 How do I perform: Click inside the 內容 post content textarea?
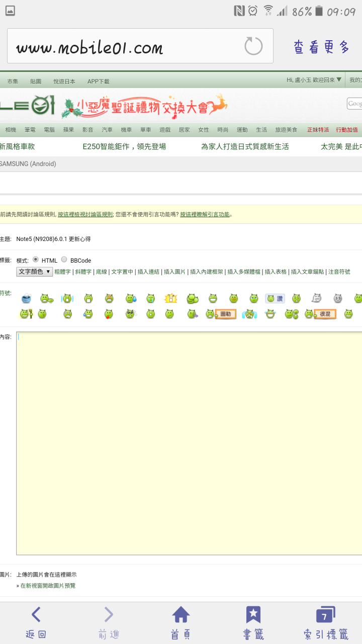coord(189,443)
